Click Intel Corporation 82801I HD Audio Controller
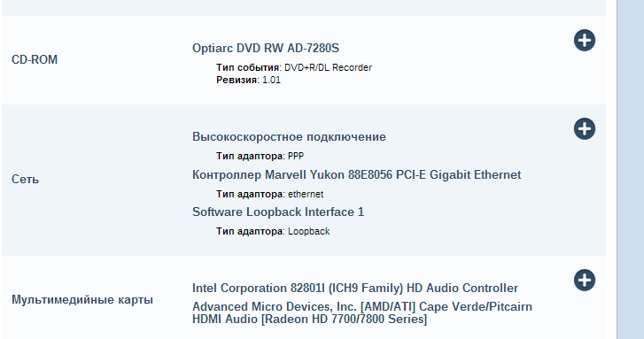 [x=355, y=289]
